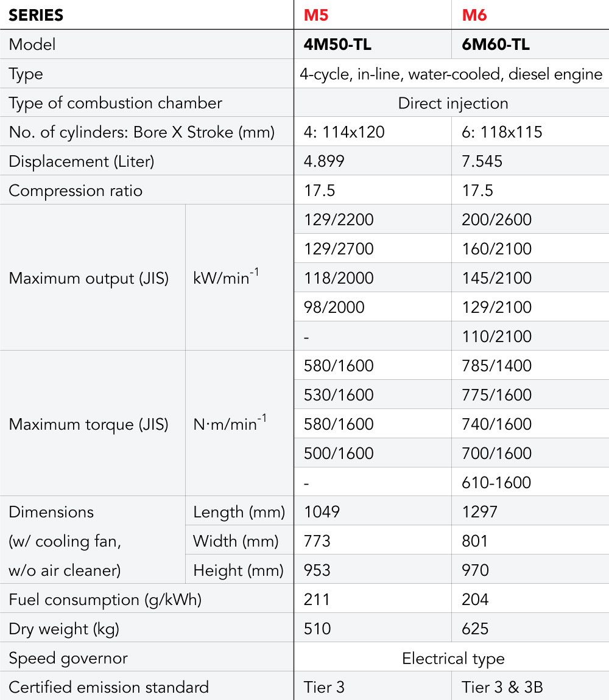This screenshot has height=700, width=609.
Task: Click the Electrical type speed governor cell
Action: (453, 658)
